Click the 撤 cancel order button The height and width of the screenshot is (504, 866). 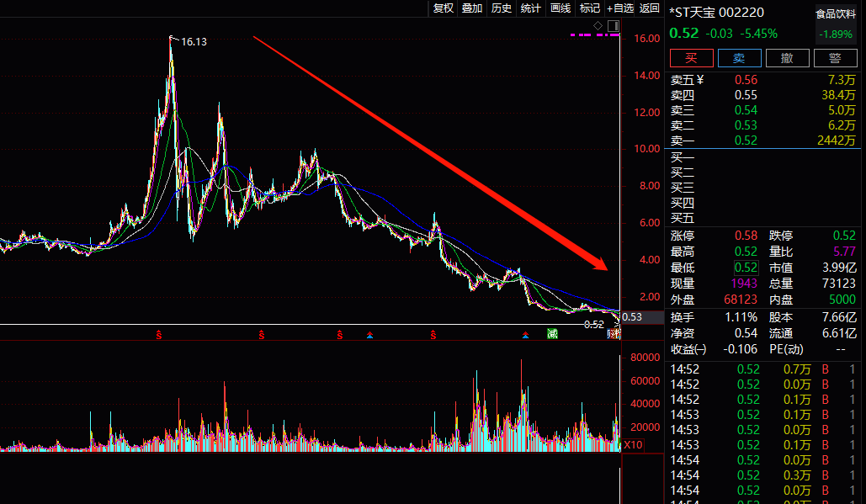(x=788, y=58)
